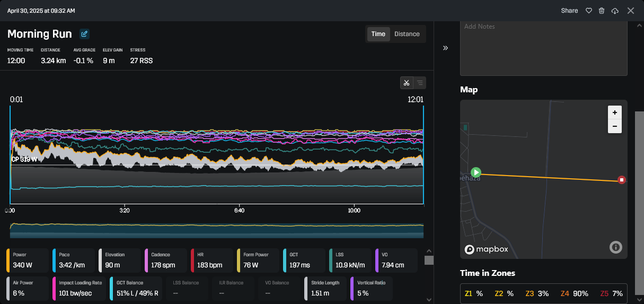Click the Mapbox logo on the map
644x304 pixels.
click(x=486, y=249)
